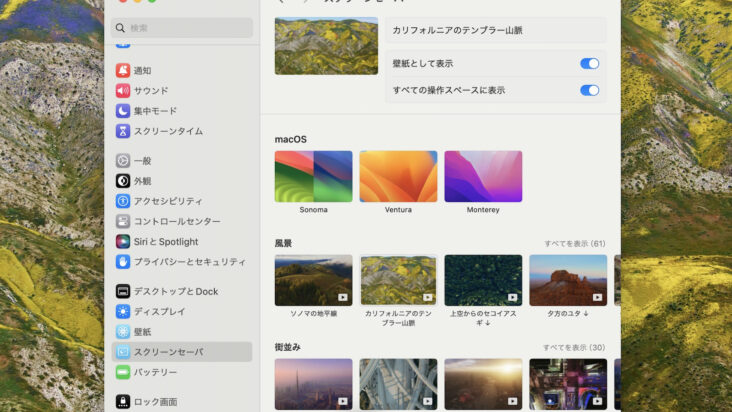732x412 pixels.
Task: Open バッテリー in the sidebar
Action: click(182, 372)
